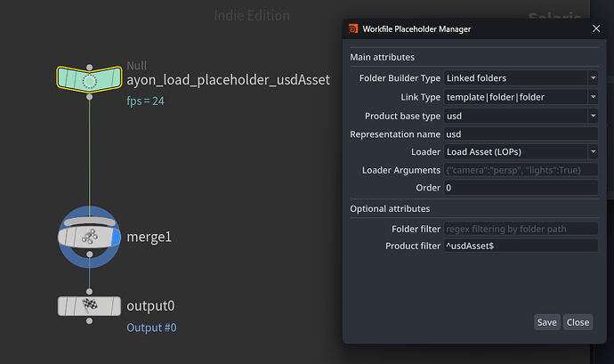Click the output0 node's bottom connector dot
614x364 pixels.
(x=89, y=321)
